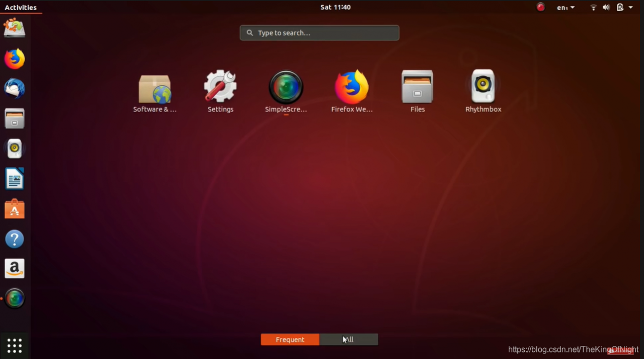
Task: Focus the Type to search field
Action: tap(319, 33)
